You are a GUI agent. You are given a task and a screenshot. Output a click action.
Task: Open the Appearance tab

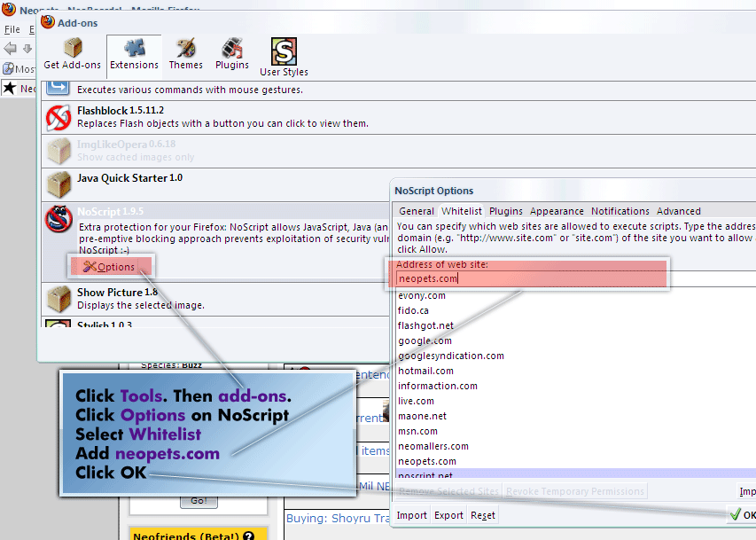click(x=557, y=211)
